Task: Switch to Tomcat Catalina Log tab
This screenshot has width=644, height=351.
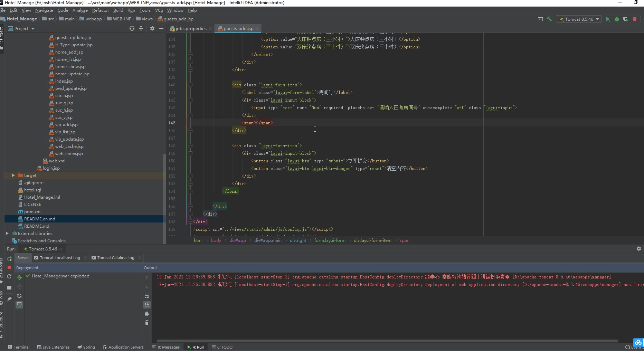Action: (x=116, y=258)
